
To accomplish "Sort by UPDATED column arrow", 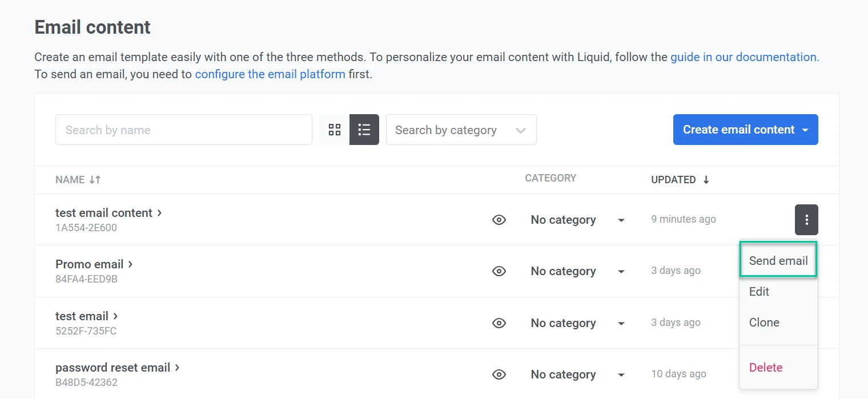I will click(706, 180).
